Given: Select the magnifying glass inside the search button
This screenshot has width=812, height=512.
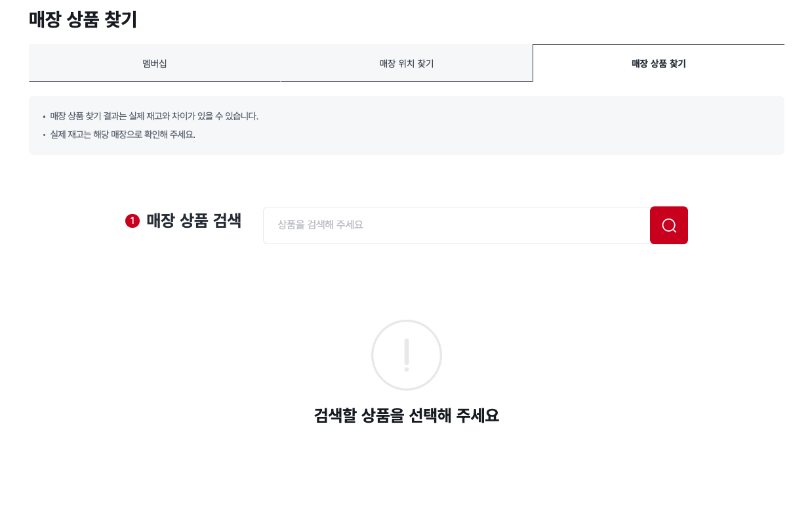Looking at the screenshot, I should pyautogui.click(x=668, y=225).
